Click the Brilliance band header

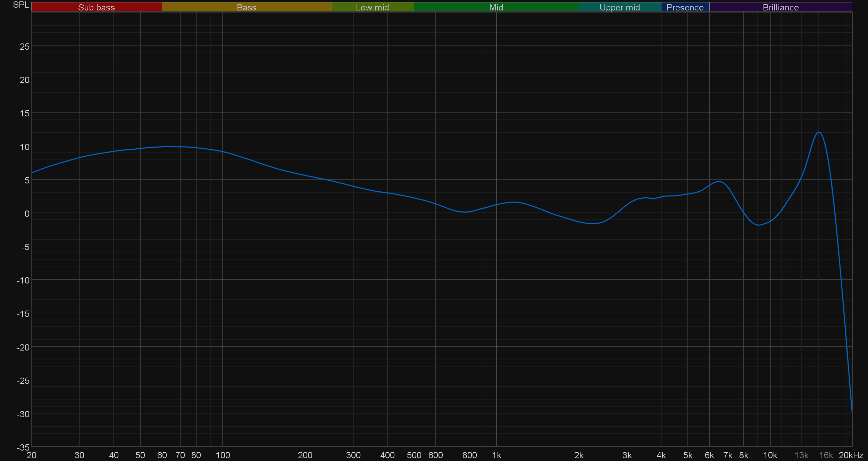click(x=781, y=7)
